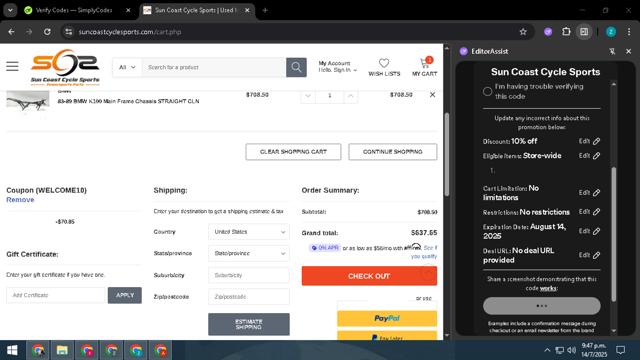Open the State/province dropdown
Viewport: 640px width, 360px height.
[x=249, y=253]
